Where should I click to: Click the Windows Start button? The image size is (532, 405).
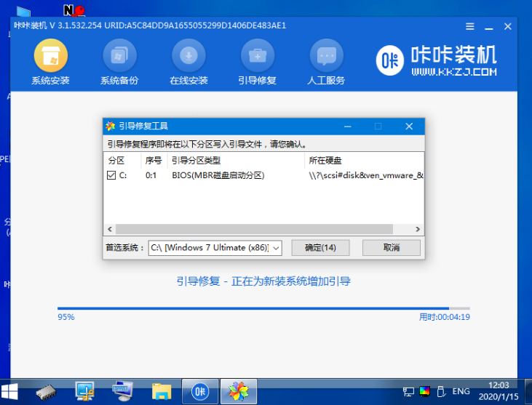point(12,391)
